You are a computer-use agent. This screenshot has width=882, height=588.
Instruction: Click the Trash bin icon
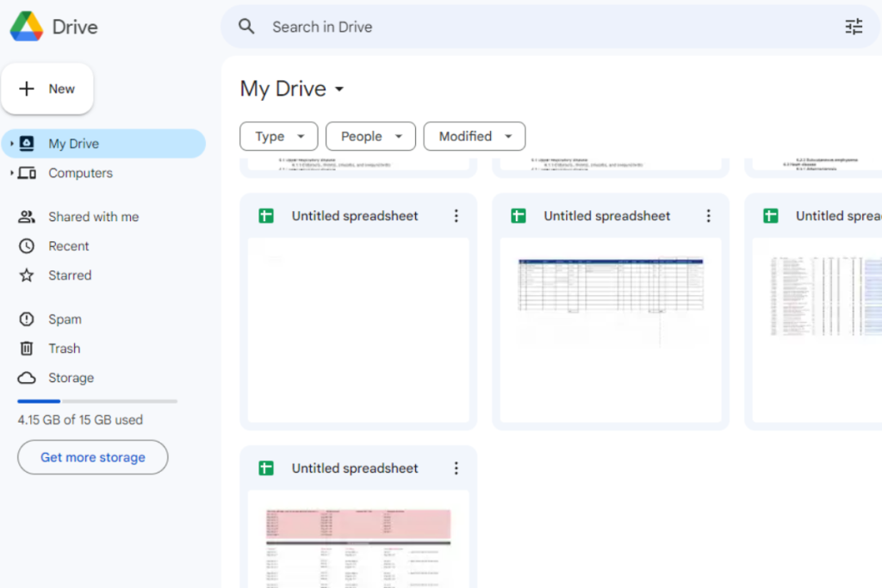coord(27,349)
